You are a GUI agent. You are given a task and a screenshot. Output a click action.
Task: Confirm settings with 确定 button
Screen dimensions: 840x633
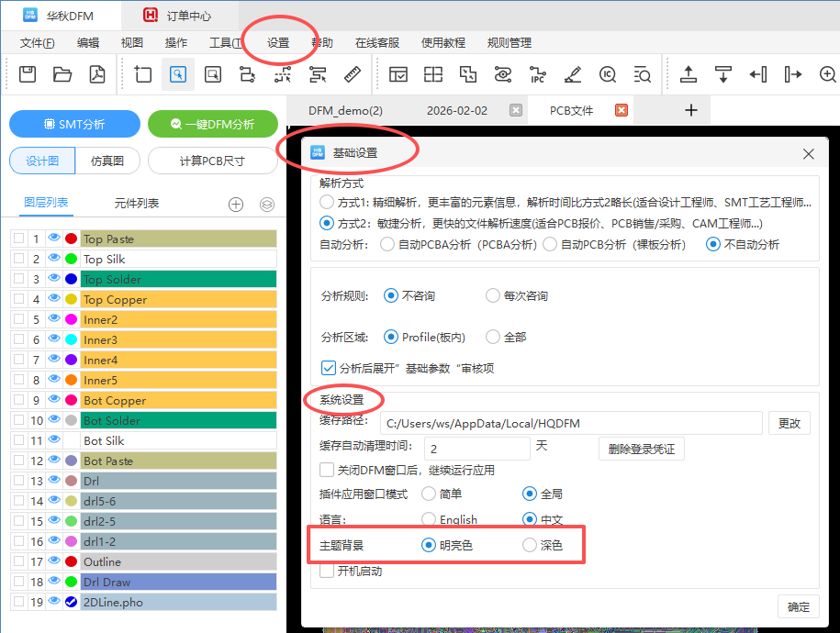(x=798, y=606)
